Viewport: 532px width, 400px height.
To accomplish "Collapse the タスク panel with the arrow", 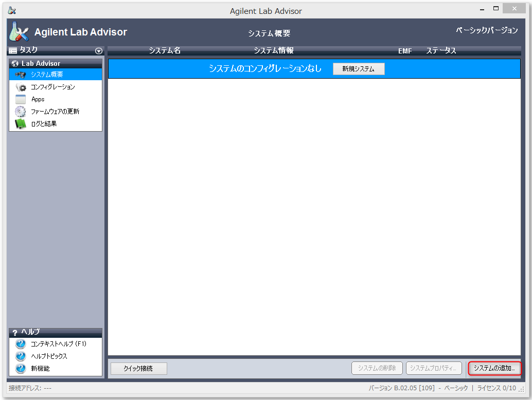I will pyautogui.click(x=99, y=51).
